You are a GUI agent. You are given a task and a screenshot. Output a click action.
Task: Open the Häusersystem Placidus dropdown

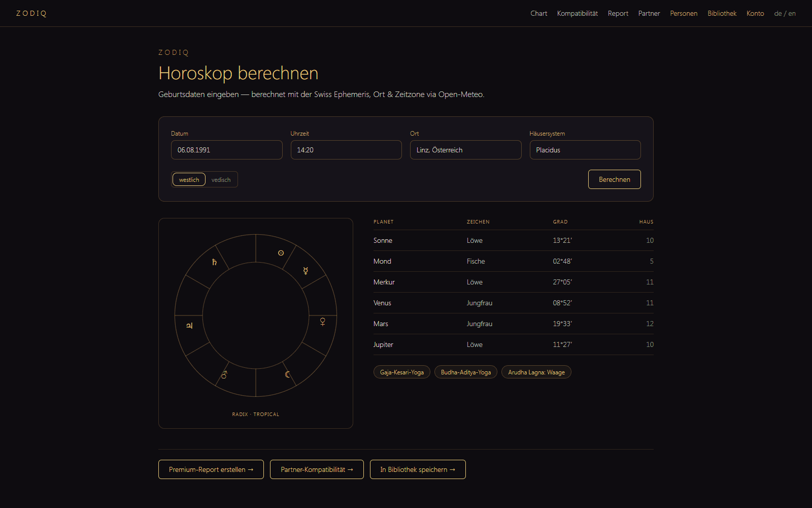pos(585,150)
